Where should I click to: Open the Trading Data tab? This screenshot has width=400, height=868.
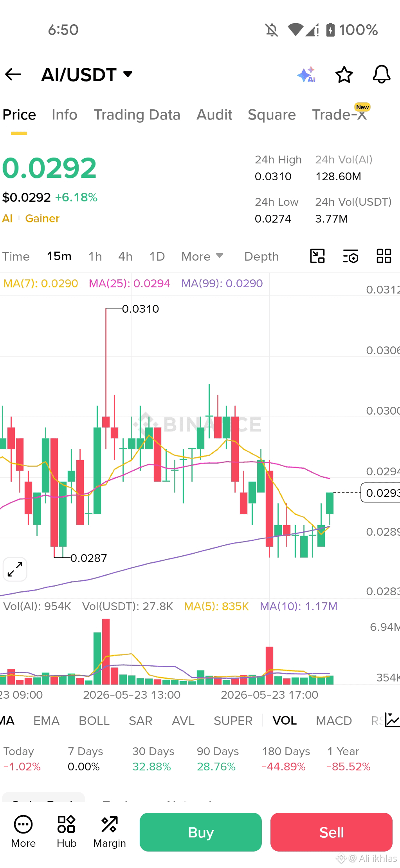click(x=137, y=115)
